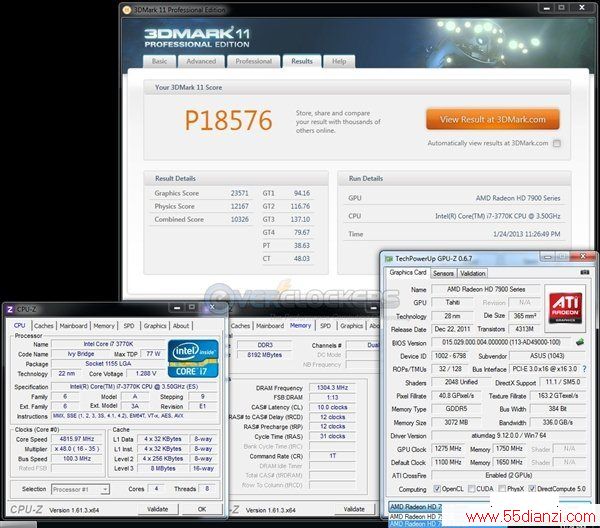This screenshot has width=600, height=528.
Task: Click the Multiplier x 48.0 value
Action: click(77, 449)
